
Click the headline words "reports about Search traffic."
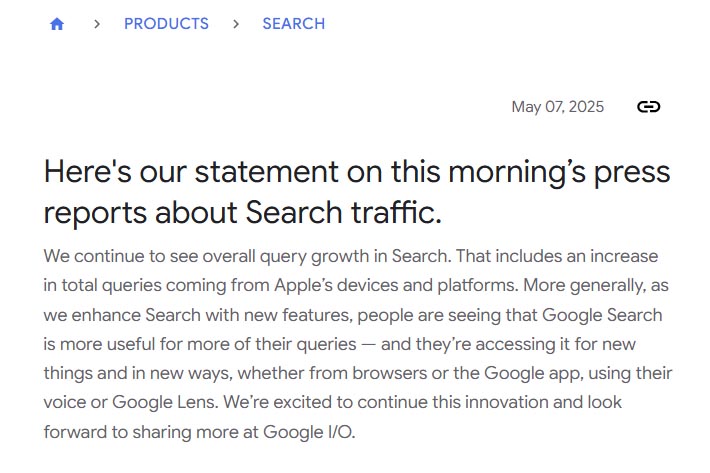point(243,212)
